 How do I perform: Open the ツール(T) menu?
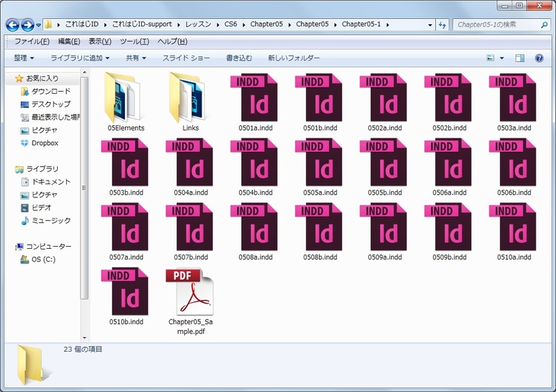point(134,42)
